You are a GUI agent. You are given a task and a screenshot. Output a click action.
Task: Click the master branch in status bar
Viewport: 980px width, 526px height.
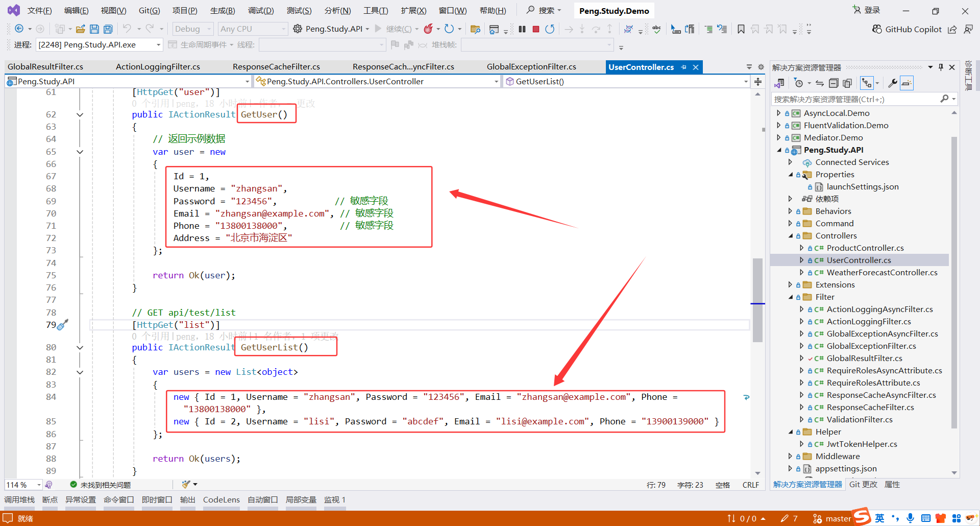[x=832, y=518]
